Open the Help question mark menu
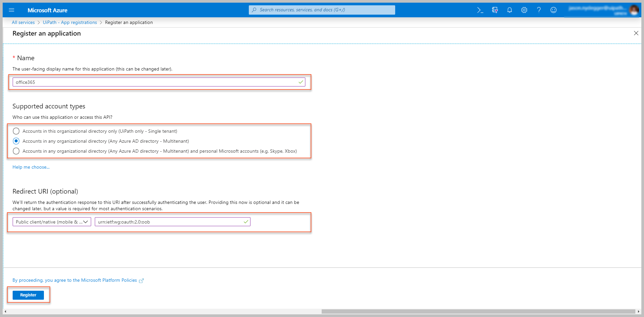 pyautogui.click(x=539, y=10)
